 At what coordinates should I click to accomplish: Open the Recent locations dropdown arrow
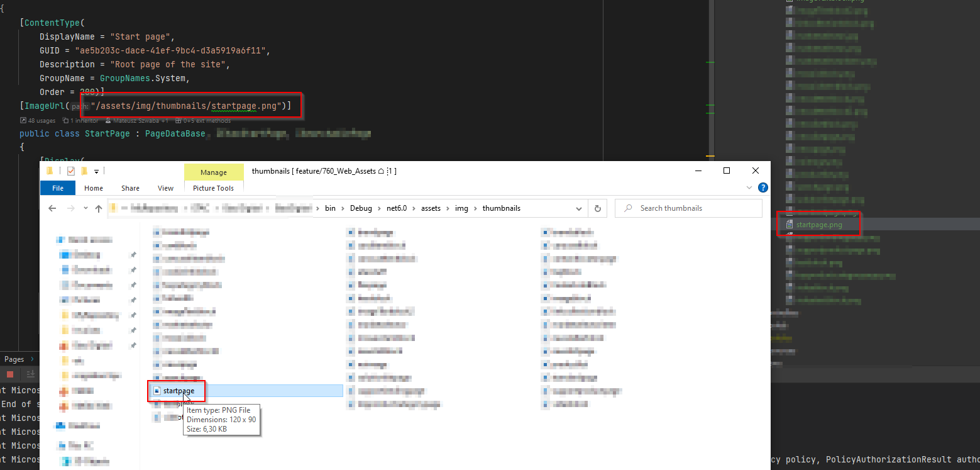[85, 208]
